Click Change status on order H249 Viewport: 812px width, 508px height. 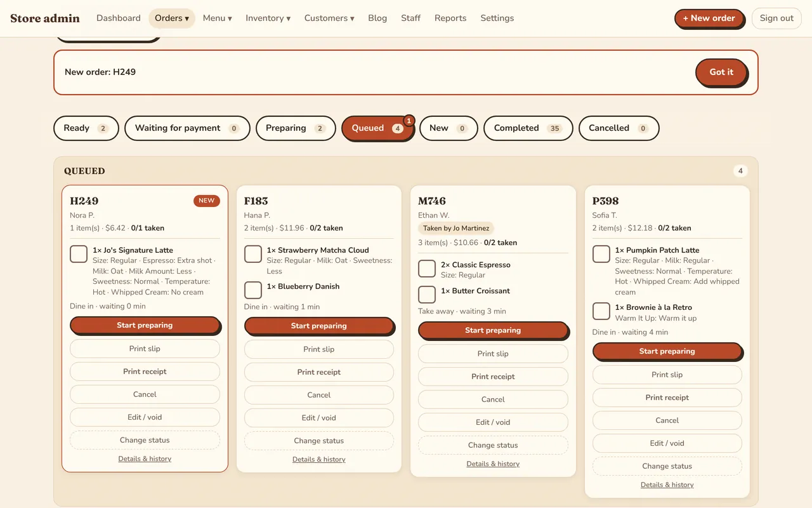tap(145, 440)
